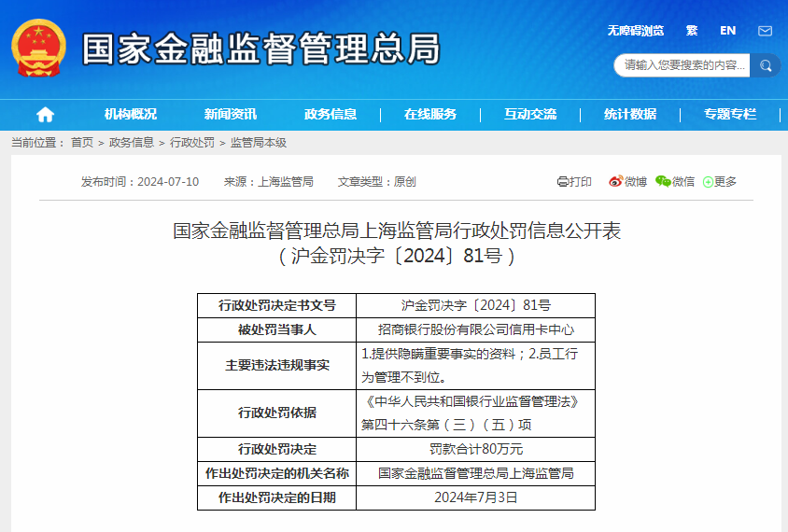This screenshot has width=788, height=532.
Task: Open the 政务信息 menu
Action: click(331, 115)
